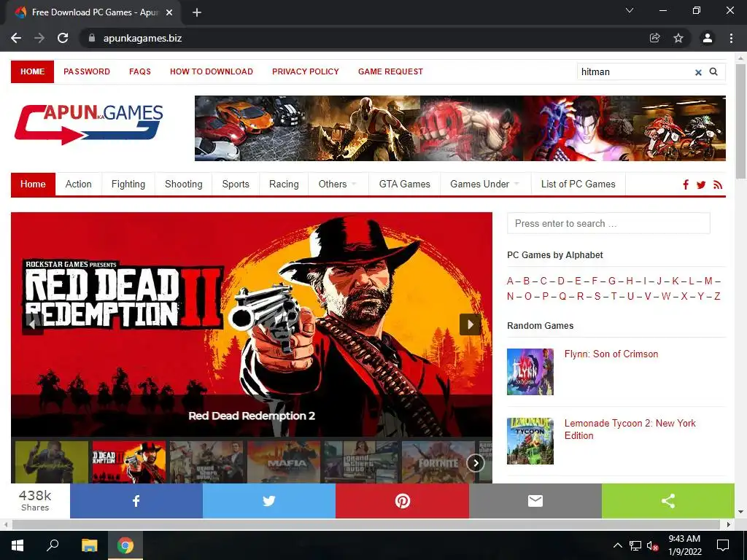
Task: Browse games starting with letter A
Action: click(x=510, y=281)
